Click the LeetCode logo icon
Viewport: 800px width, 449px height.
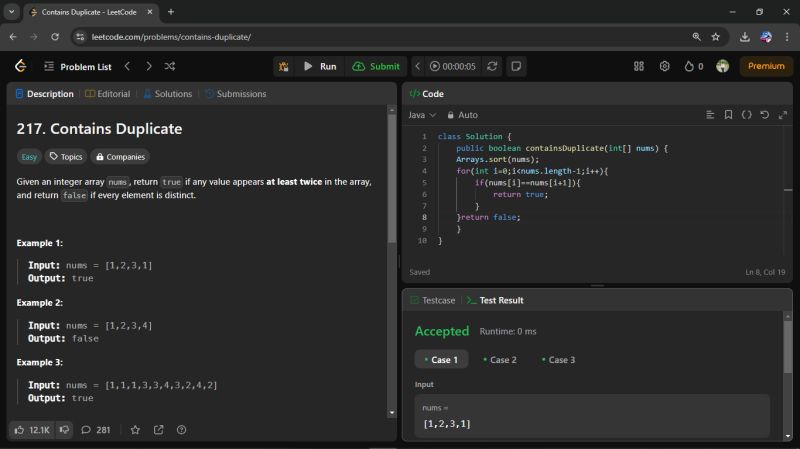[x=20, y=66]
